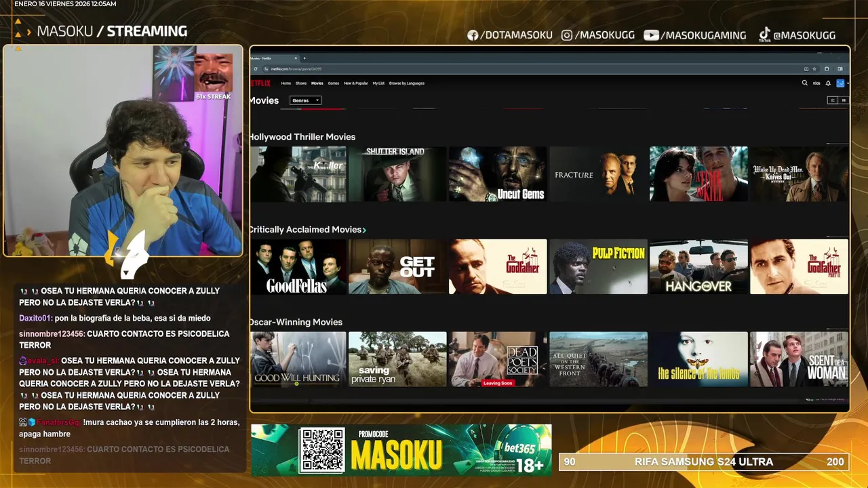Open The Silence of the Lambs thumbnail

click(698, 359)
